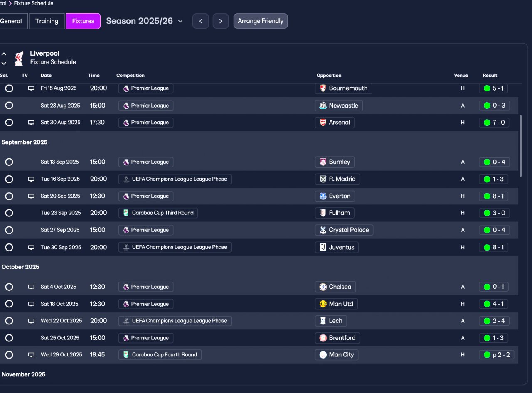Open the Bournemouth 5 - 1 result
Viewport: 532px width, 393px height.
point(493,88)
